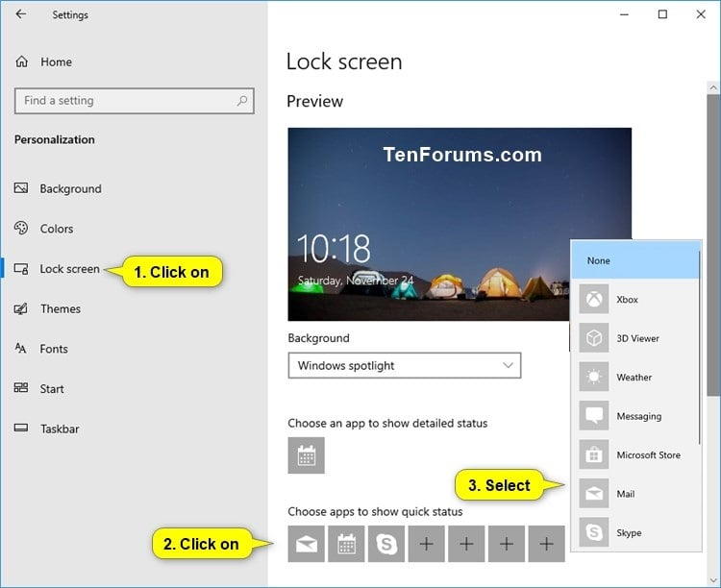Maximize the Settings window

point(662,14)
